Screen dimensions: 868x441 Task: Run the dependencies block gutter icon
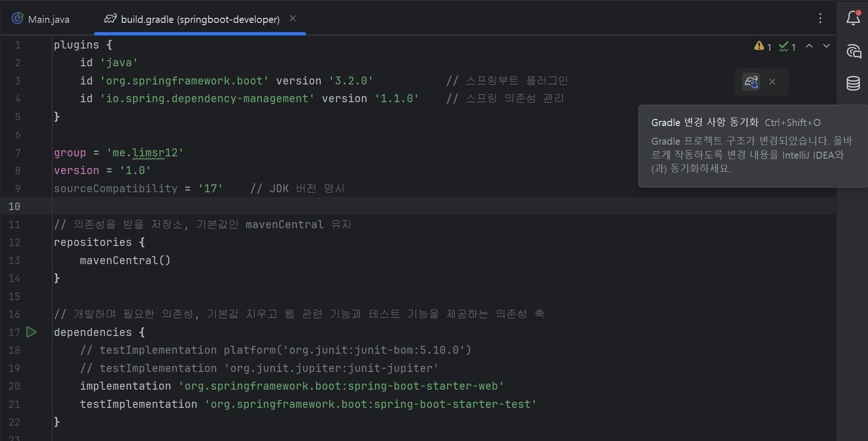pyautogui.click(x=31, y=332)
